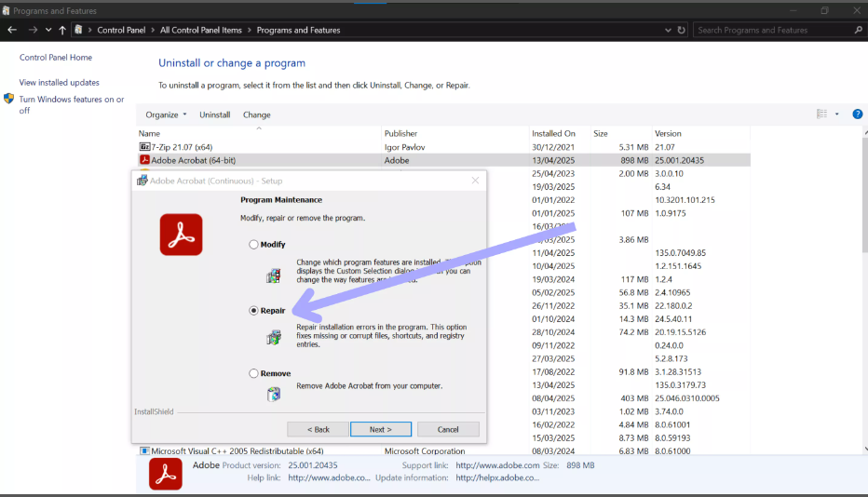Screen dimensions: 868x497
Task: Sort by the Size column header
Action: point(620,133)
